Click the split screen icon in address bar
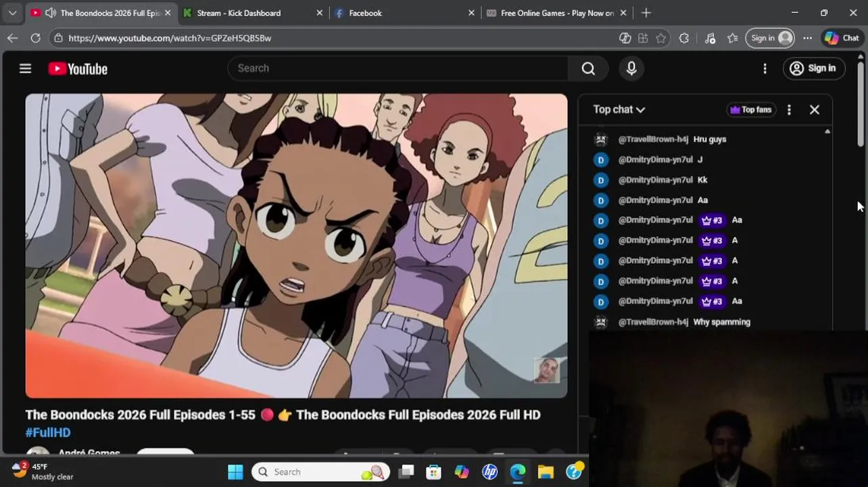 click(x=643, y=38)
